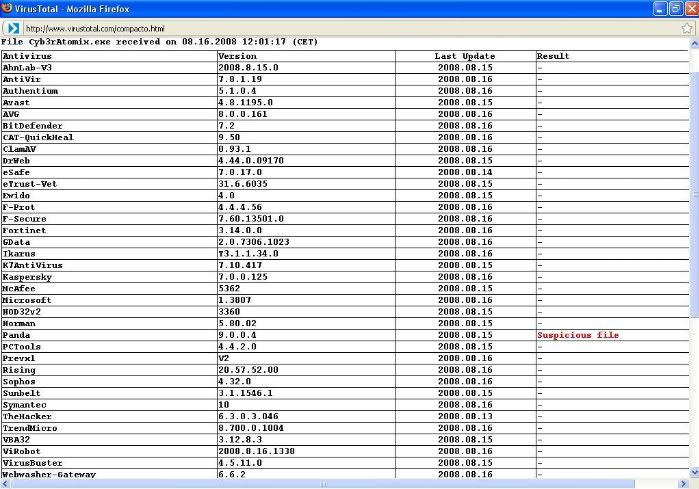Click vertical scrollbar up arrow
Viewport: 699px width, 489px height.
(694, 44)
